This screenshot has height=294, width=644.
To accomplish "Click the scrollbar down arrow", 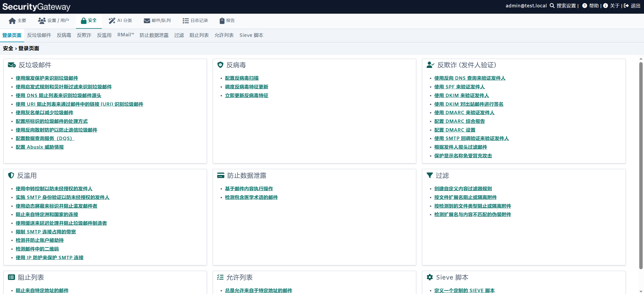I will 641,291.
